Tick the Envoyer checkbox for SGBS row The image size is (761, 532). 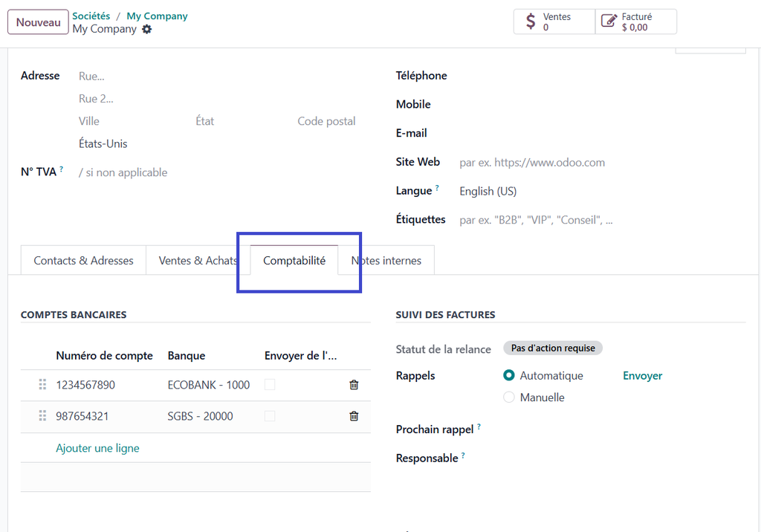pyautogui.click(x=270, y=416)
